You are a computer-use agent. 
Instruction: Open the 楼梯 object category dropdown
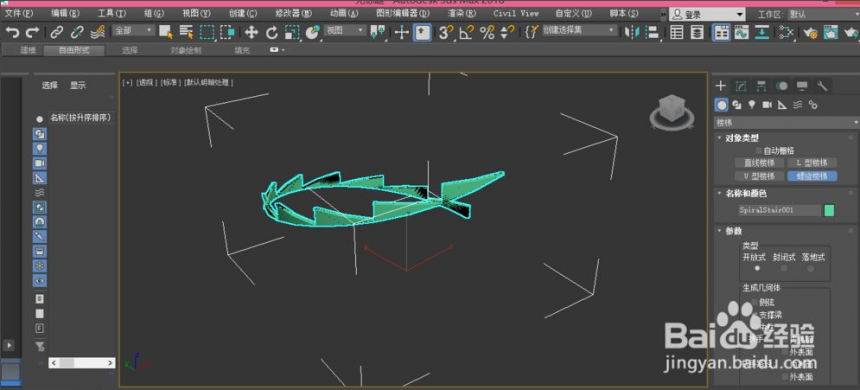click(787, 123)
